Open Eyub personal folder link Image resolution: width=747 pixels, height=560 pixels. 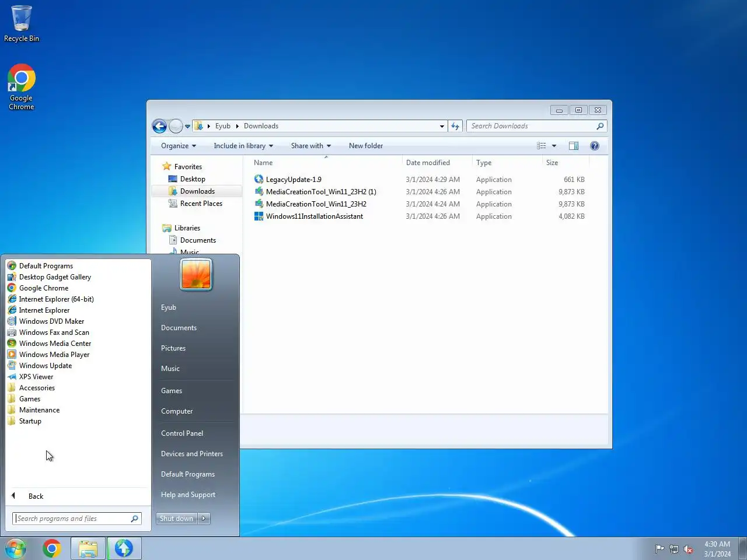coord(169,307)
